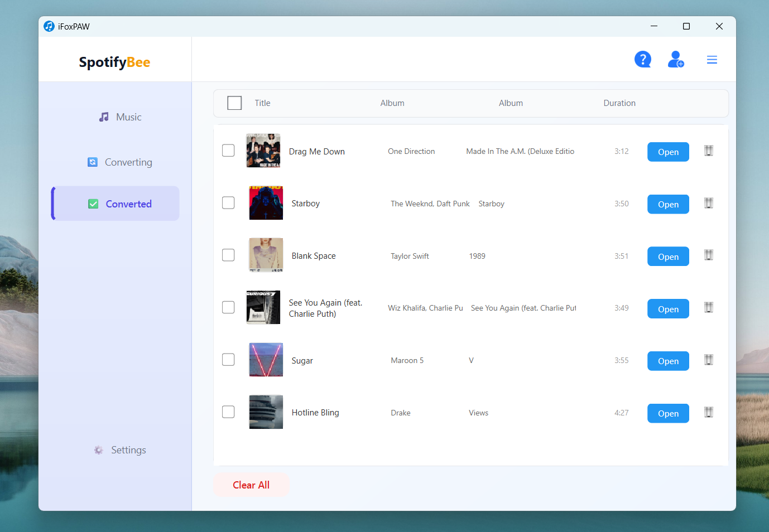This screenshot has height=532, width=769.
Task: Click the add account icon
Action: pos(676,59)
